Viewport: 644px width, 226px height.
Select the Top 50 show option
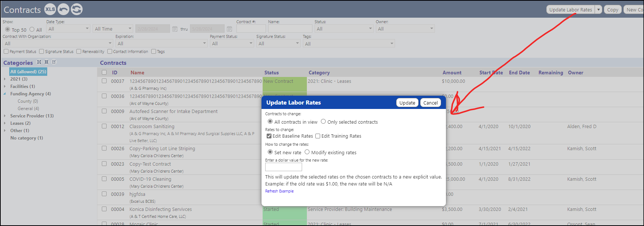point(7,29)
